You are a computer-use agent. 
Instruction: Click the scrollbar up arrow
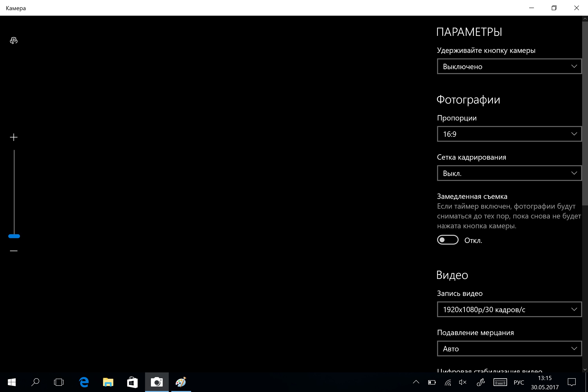tap(585, 18)
